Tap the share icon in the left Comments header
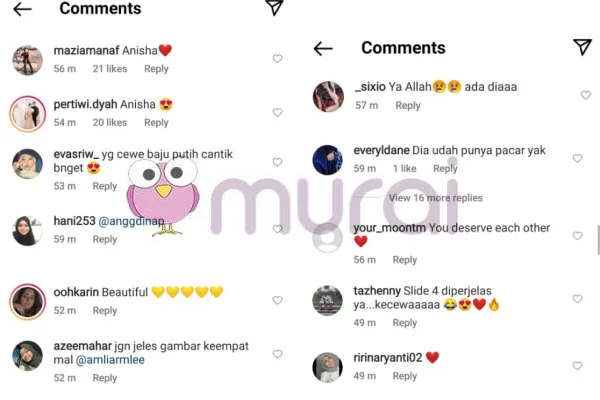Screen dimensions: 600x400 [x=274, y=8]
